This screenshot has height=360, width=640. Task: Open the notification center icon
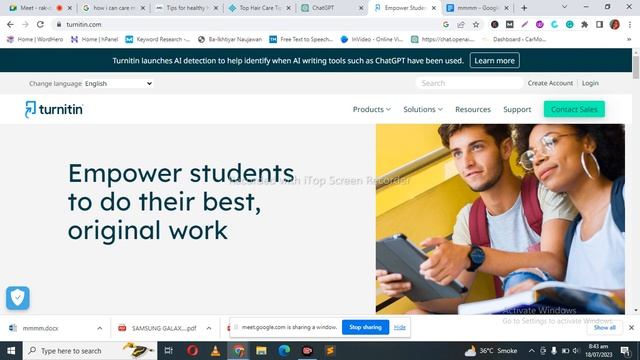pyautogui.click(x=625, y=351)
